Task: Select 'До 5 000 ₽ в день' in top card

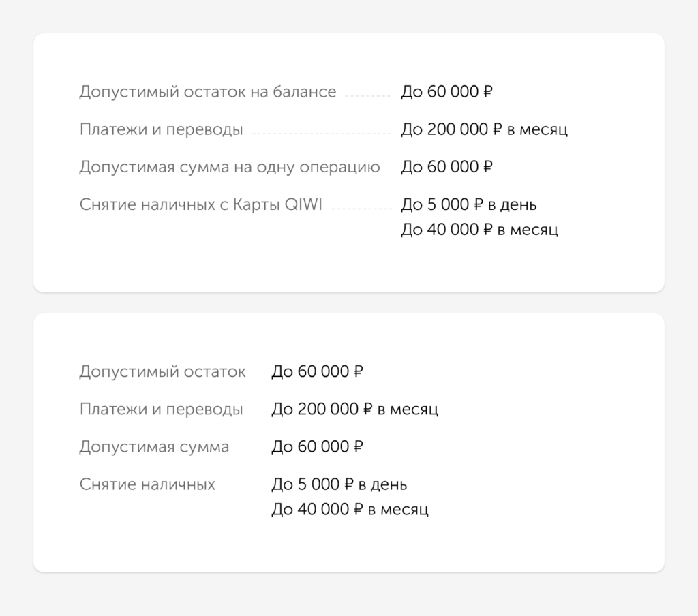Action: tap(469, 204)
